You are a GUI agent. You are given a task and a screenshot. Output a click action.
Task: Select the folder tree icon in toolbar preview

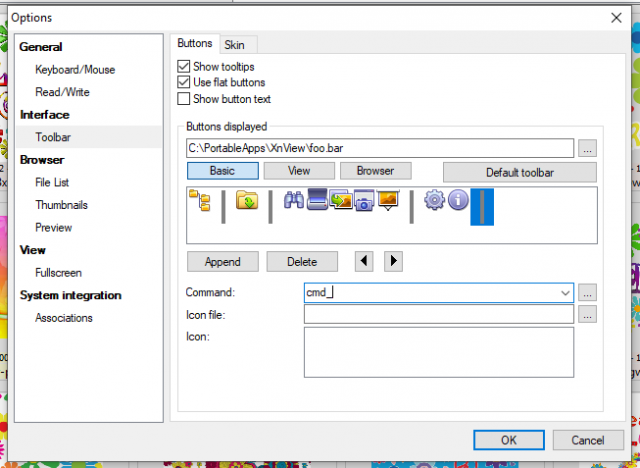[x=200, y=200]
